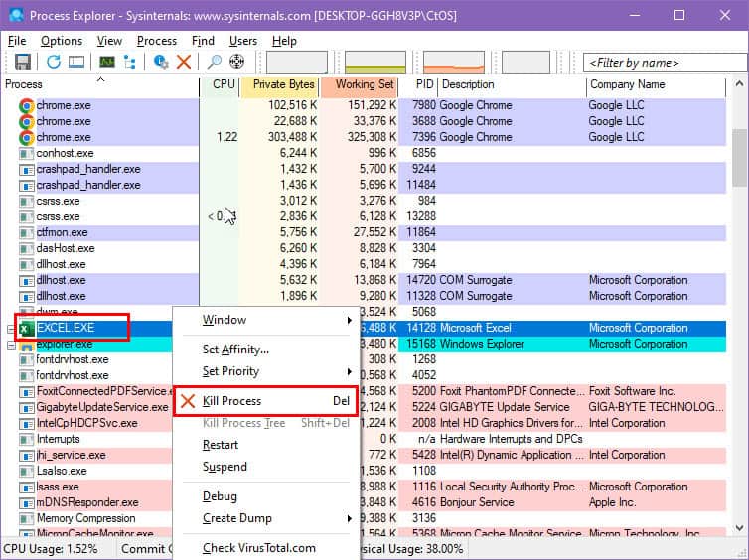Collapse the explorer.exe tree node
749x560 pixels.
[11, 345]
